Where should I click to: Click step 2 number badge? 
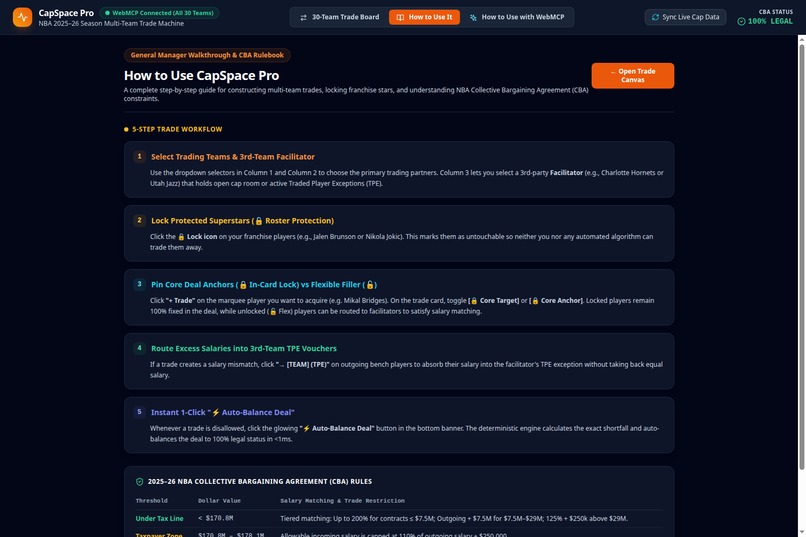[x=139, y=220]
